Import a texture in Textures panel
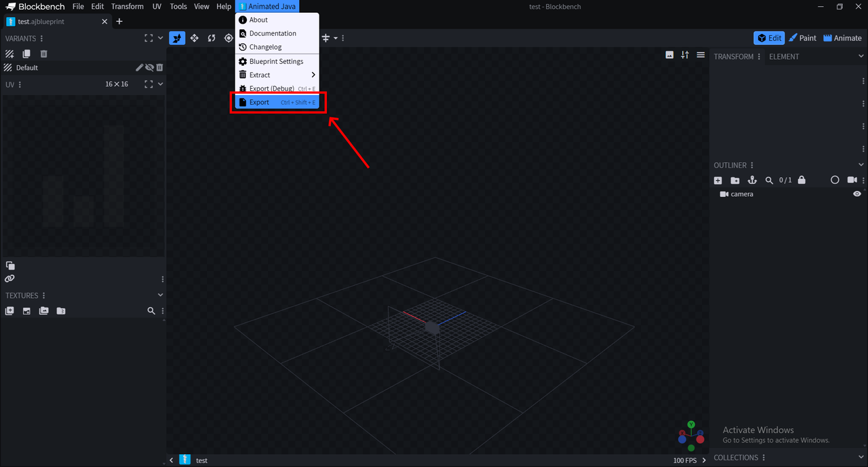Screen dimensions: 868x467 [x=26, y=311]
